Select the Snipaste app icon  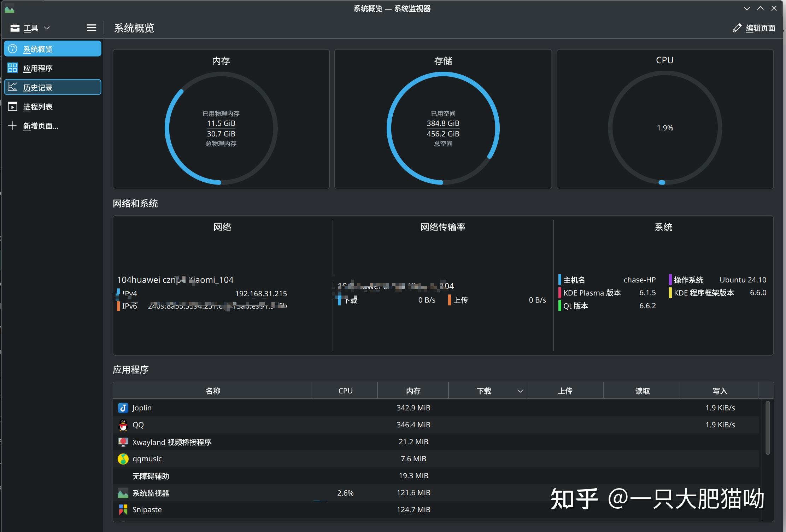[123, 509]
